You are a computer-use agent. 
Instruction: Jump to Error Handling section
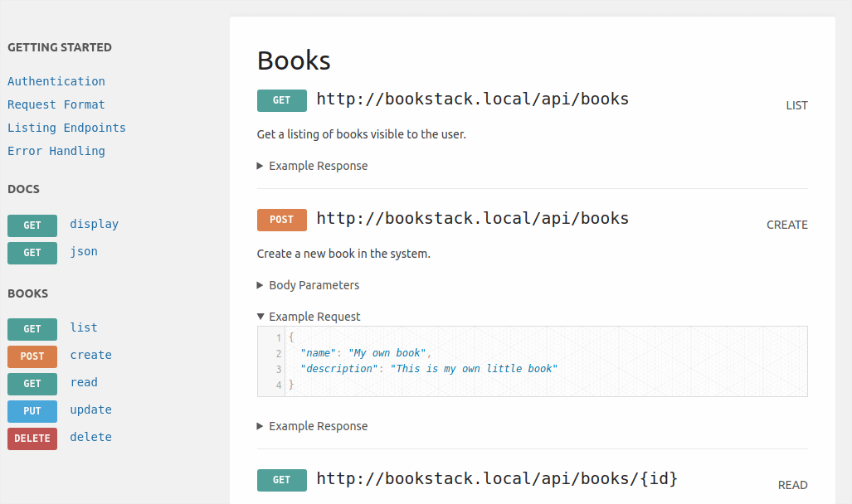tap(56, 151)
